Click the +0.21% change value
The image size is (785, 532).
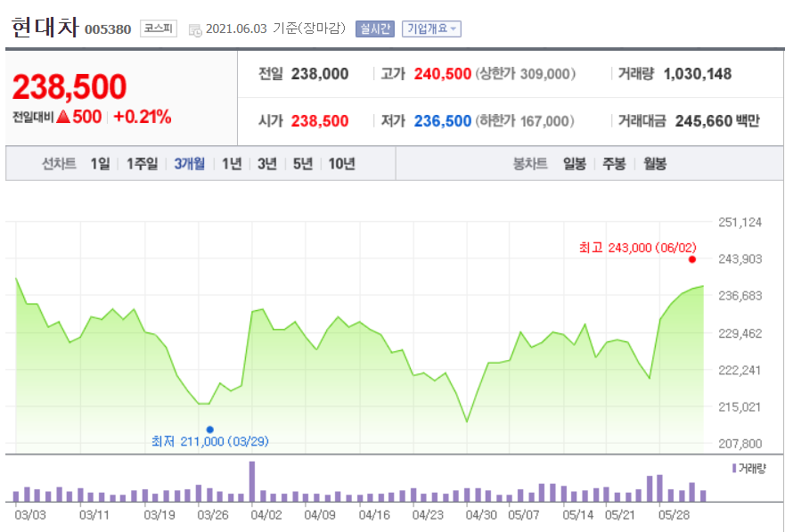143,117
